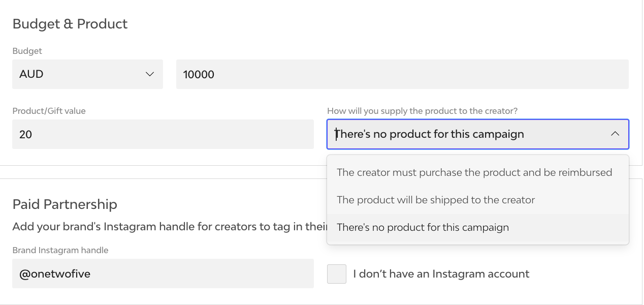Screen dimensions: 644x305
Task: Click the 'Budget & Product' section heading
Action: click(x=70, y=24)
